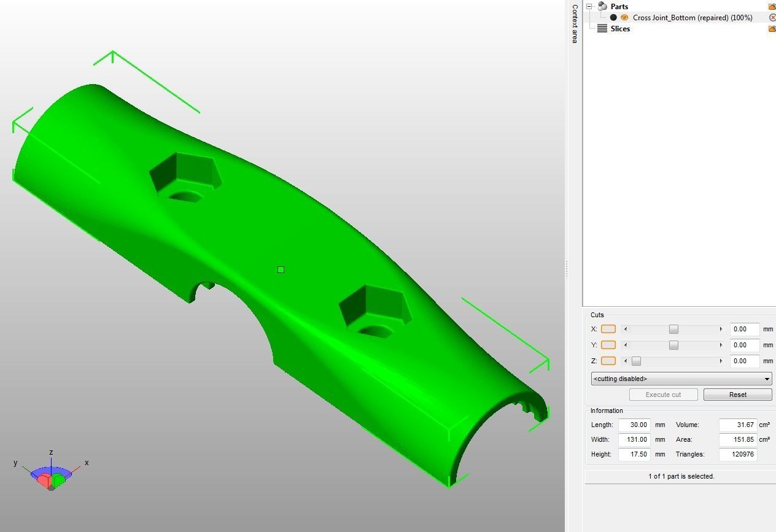Click the open-folder icon next to Parts
Viewport: 776px width, 532px height.
pyautogui.click(x=771, y=6)
